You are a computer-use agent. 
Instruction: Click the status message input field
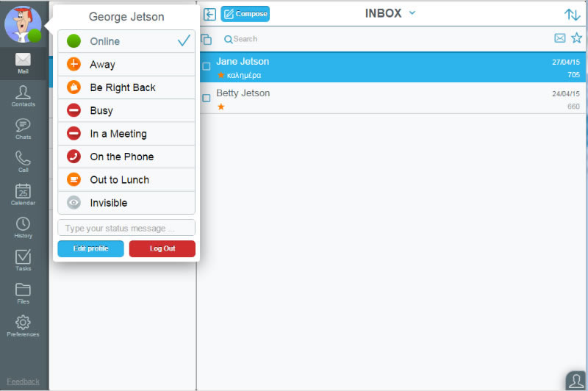click(126, 228)
